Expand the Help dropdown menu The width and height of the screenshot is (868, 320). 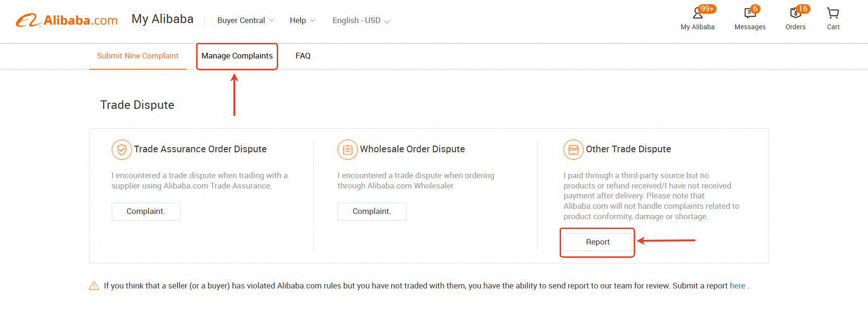coord(302,20)
